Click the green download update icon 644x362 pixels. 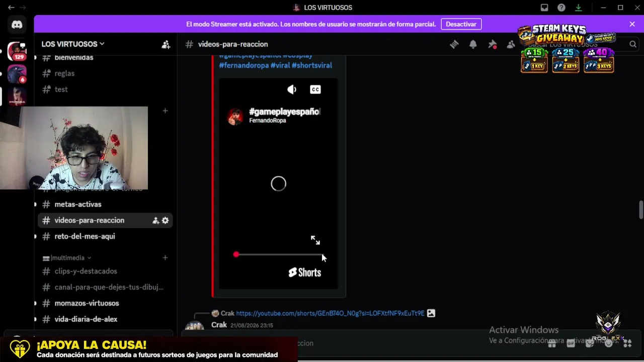point(579,8)
